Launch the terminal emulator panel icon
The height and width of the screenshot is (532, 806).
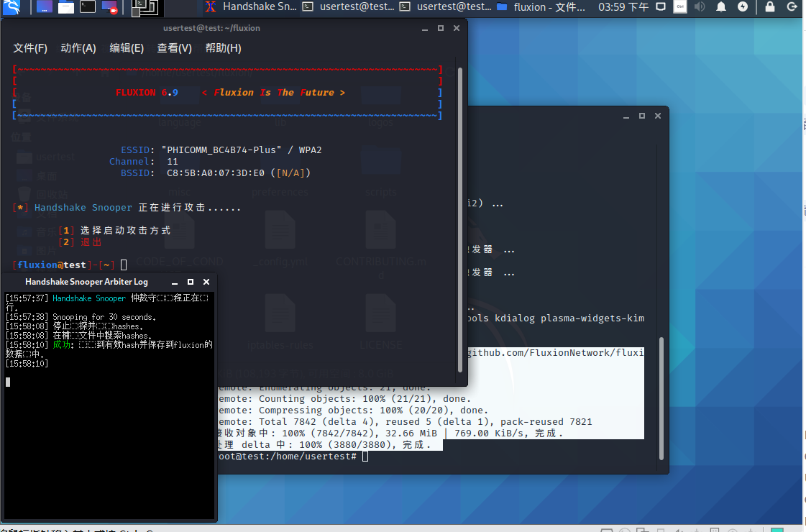tap(88, 7)
